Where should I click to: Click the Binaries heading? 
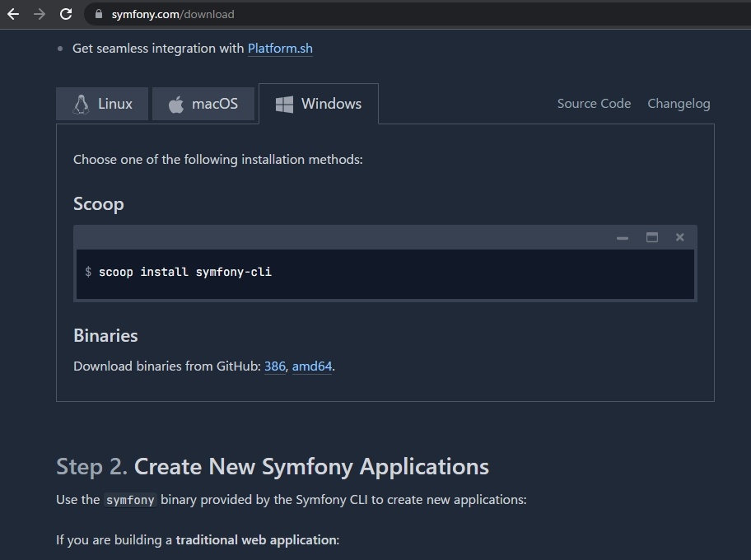tap(105, 336)
